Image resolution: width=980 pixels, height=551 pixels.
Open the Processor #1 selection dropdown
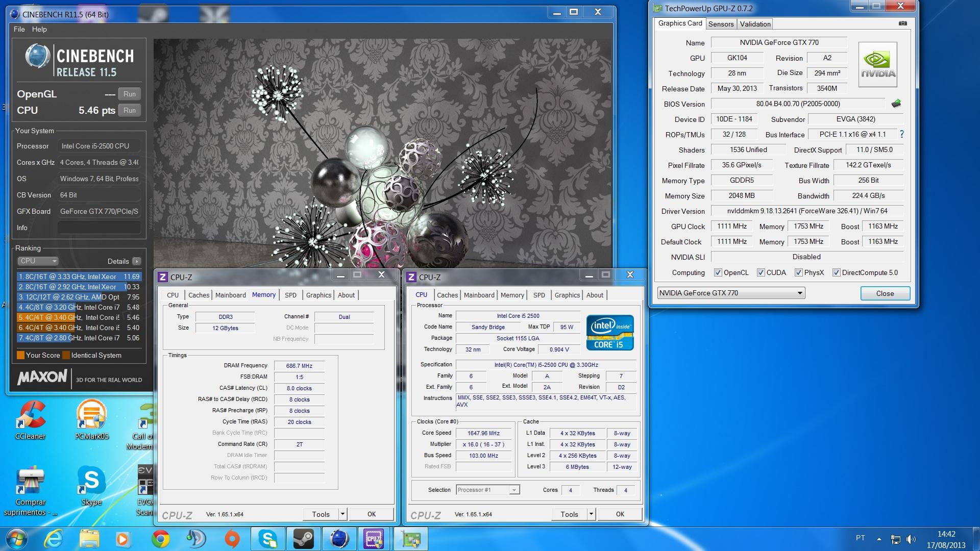(x=487, y=490)
